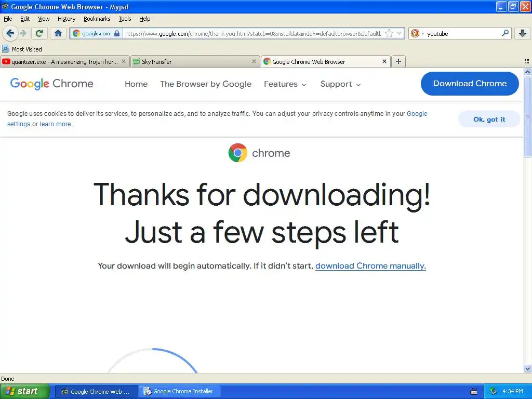Click the keyboard icon in taskbar
The image size is (532, 399).
474,392
